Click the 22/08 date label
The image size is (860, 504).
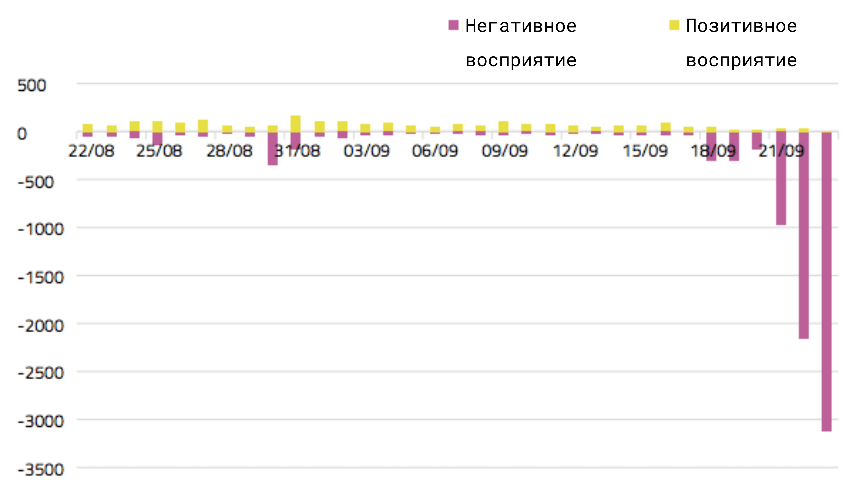pyautogui.click(x=91, y=151)
